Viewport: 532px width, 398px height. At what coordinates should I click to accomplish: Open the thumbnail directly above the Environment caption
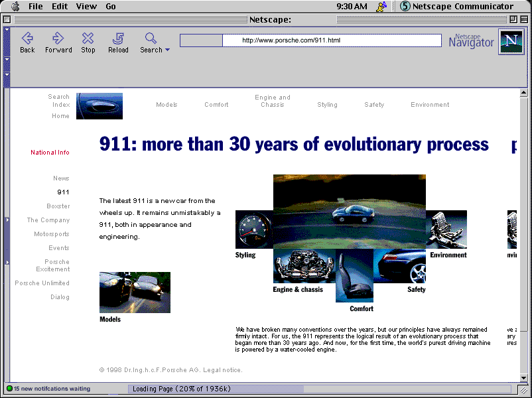click(446, 230)
